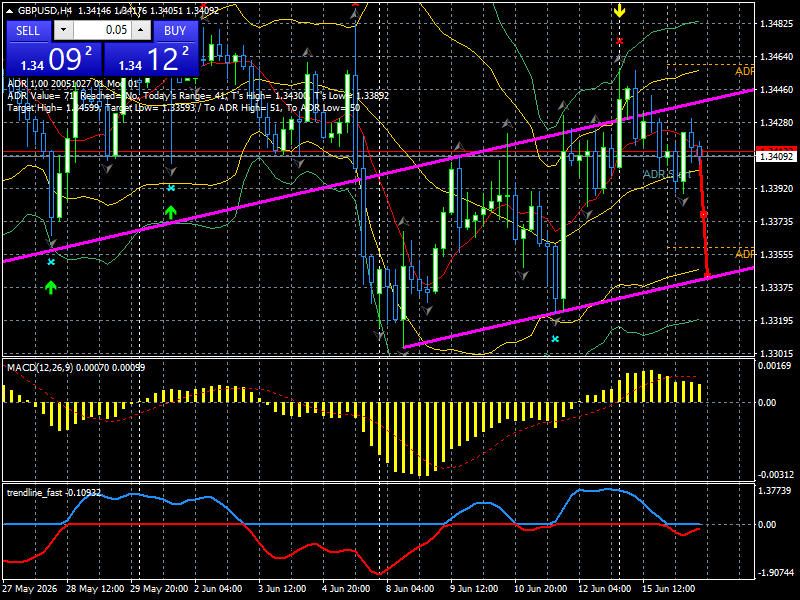The image size is (800, 600).
Task: Click the 'ADR Start' label on chart
Action: click(x=666, y=174)
